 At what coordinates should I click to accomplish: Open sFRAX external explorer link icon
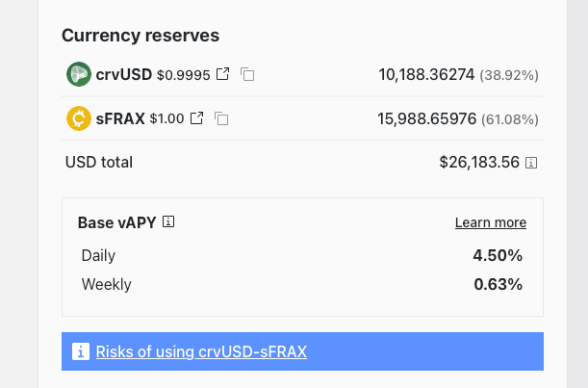197,118
